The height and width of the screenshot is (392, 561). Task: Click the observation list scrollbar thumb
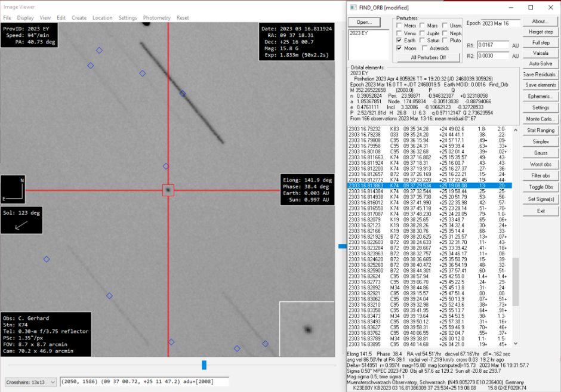516,280
